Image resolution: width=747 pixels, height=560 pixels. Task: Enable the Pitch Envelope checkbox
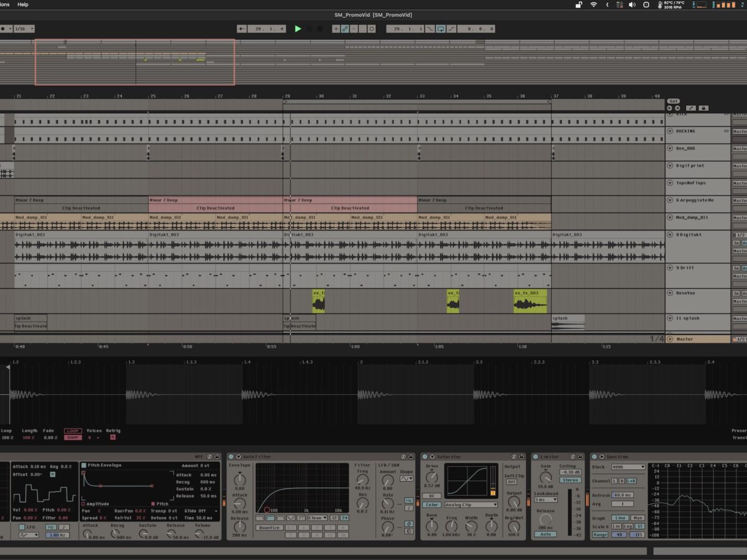(84, 465)
